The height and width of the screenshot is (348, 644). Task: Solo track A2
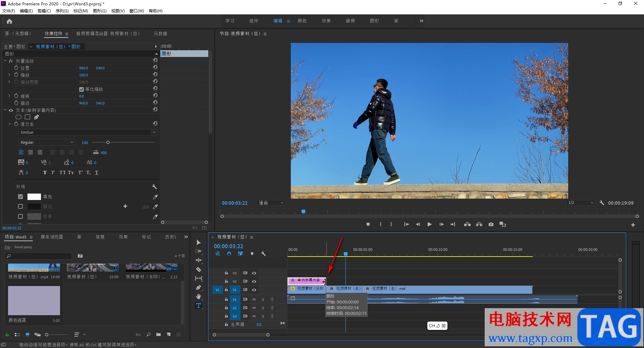pyautogui.click(x=263, y=308)
